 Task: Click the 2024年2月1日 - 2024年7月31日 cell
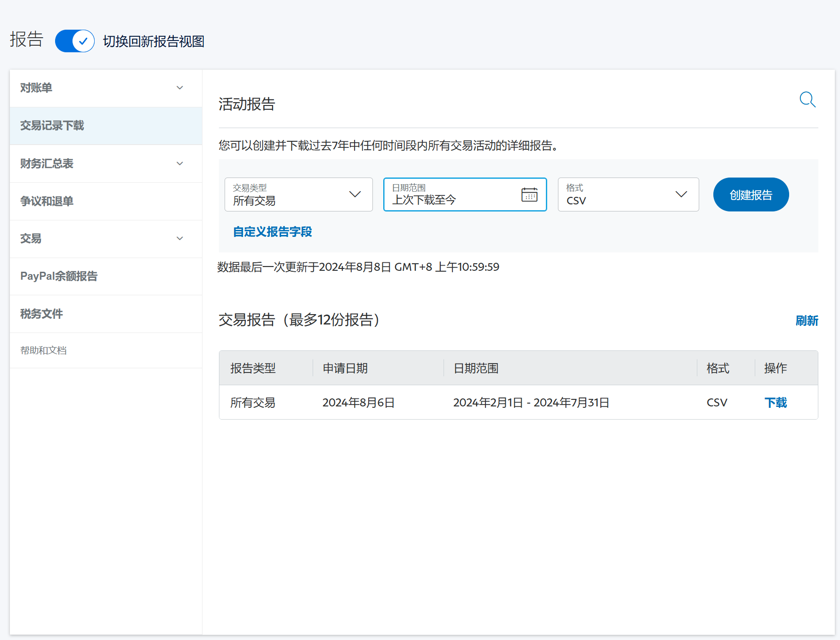pos(531,403)
